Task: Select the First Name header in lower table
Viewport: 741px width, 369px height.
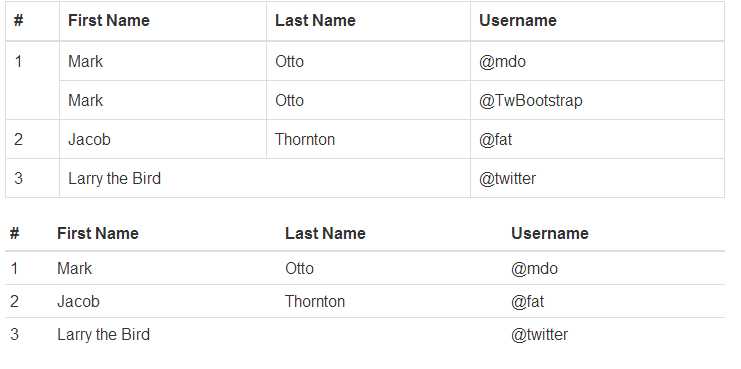Action: pos(98,233)
